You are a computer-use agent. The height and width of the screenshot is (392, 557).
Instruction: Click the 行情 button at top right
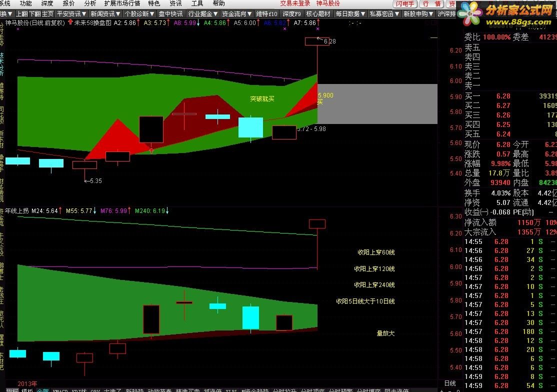pos(431,4)
